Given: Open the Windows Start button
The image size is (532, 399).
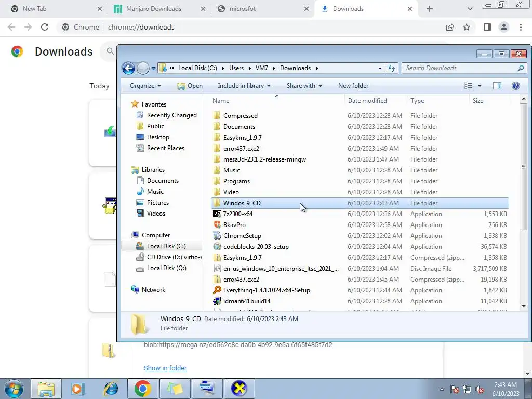Looking at the screenshot, I should tap(14, 389).
